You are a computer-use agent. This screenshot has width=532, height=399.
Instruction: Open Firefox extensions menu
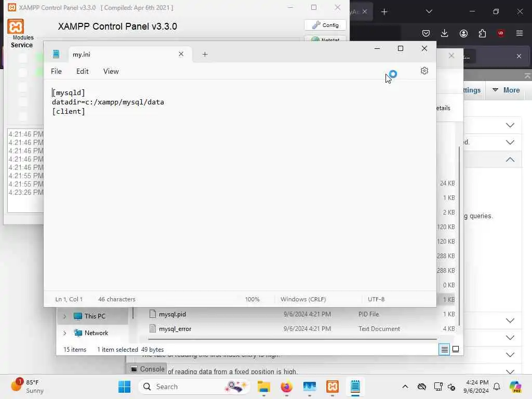[482, 33]
